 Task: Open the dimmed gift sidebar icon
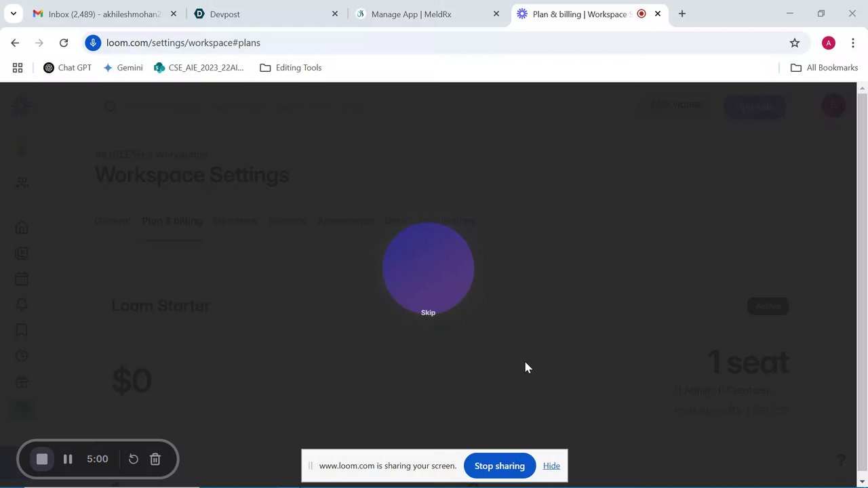coord(22,382)
